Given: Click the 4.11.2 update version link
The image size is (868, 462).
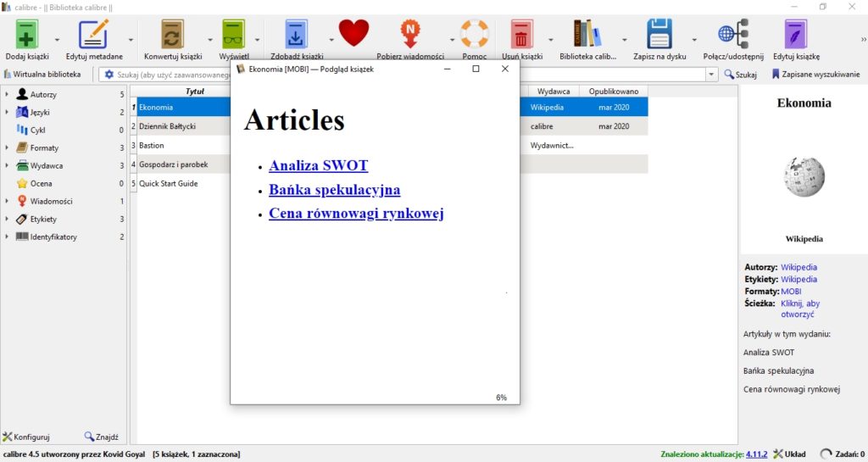Looking at the screenshot, I should (756, 454).
